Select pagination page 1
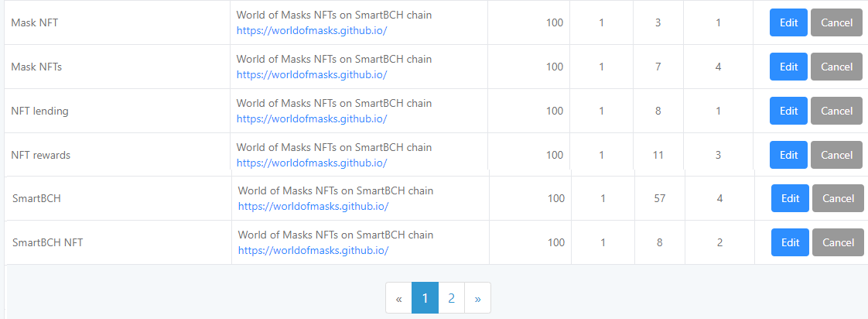Image resolution: width=868 pixels, height=319 pixels. click(x=425, y=298)
